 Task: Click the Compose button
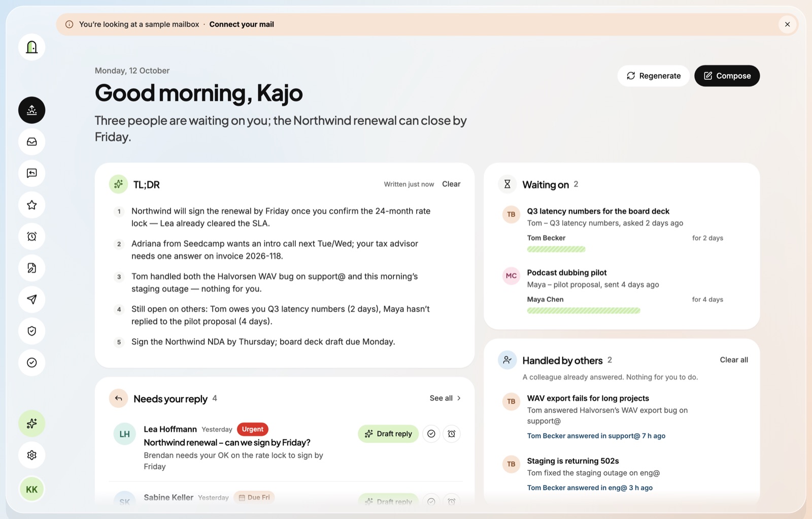[x=727, y=76]
